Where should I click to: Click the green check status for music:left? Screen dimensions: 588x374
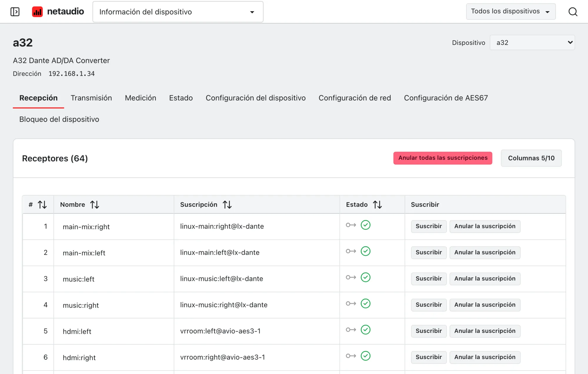point(365,277)
